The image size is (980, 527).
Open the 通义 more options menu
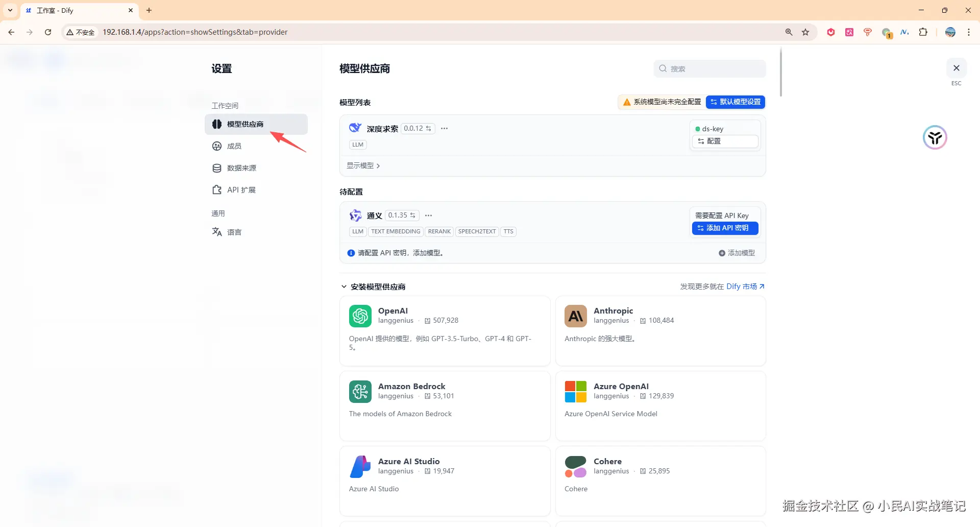(x=429, y=215)
